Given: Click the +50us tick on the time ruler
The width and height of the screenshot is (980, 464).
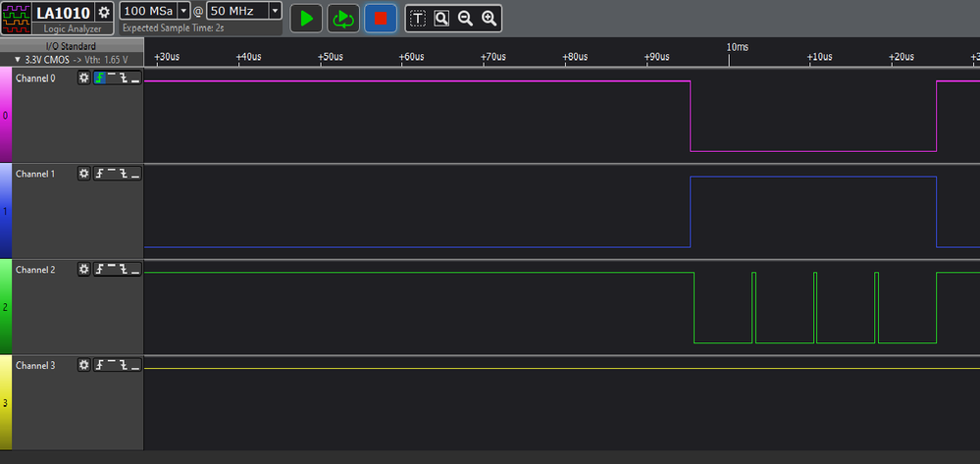Looking at the screenshot, I should (330, 57).
